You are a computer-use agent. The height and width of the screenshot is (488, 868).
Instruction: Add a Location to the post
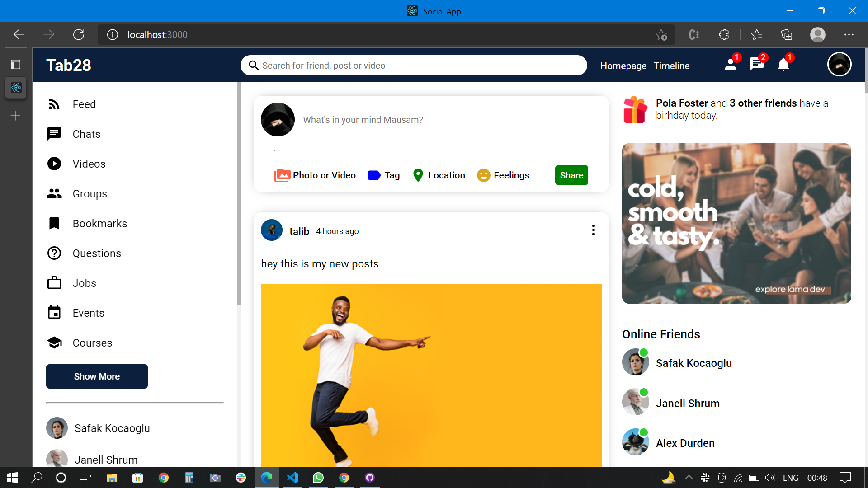click(x=438, y=175)
